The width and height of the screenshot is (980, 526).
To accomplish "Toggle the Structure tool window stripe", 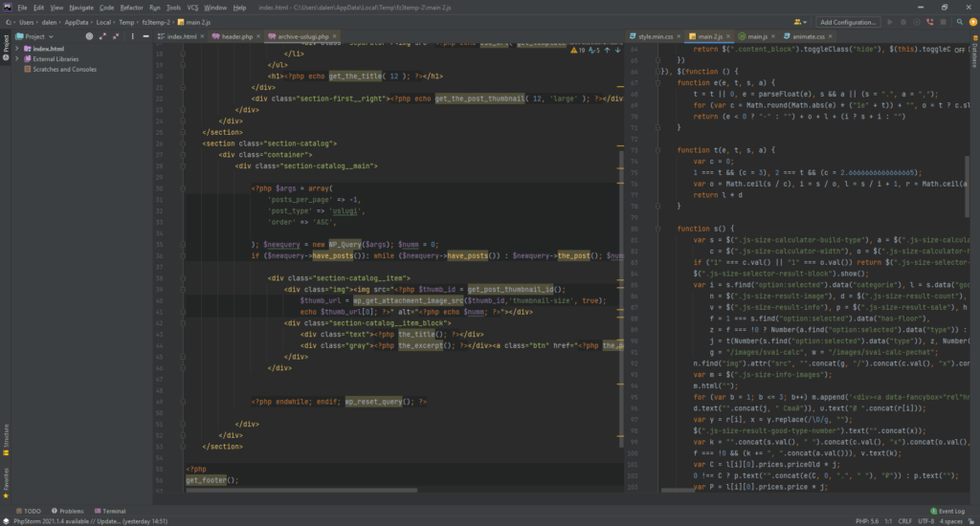I will pos(5,437).
